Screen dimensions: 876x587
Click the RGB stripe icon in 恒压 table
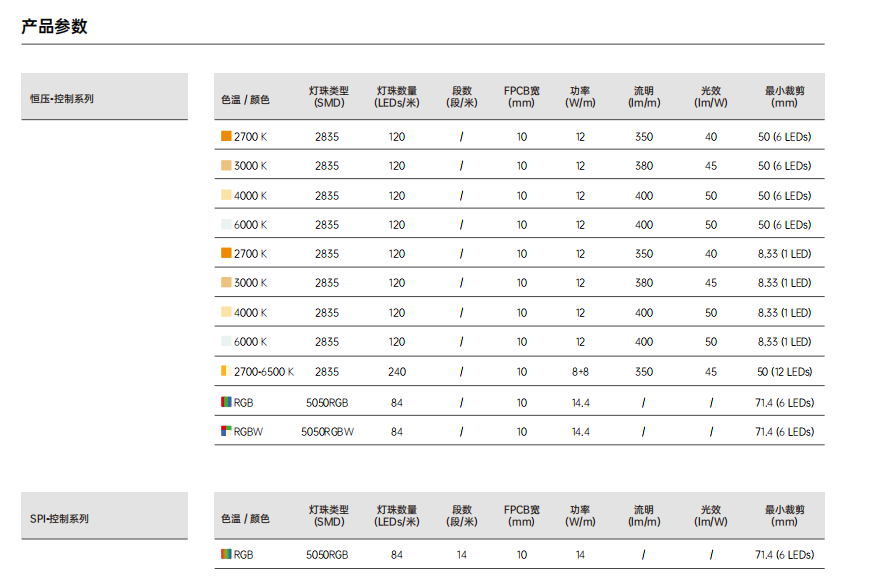tap(226, 402)
